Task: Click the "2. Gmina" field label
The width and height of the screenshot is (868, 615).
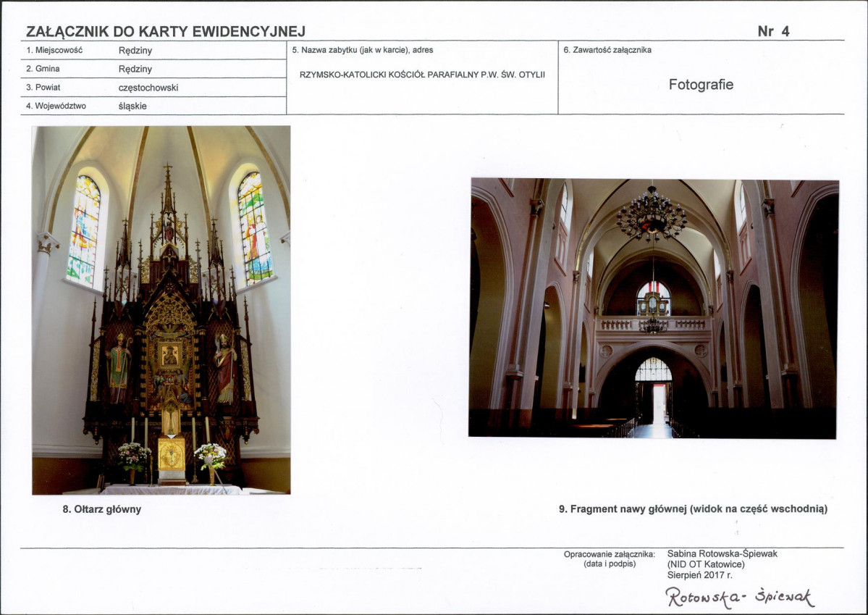Action: click(x=43, y=69)
